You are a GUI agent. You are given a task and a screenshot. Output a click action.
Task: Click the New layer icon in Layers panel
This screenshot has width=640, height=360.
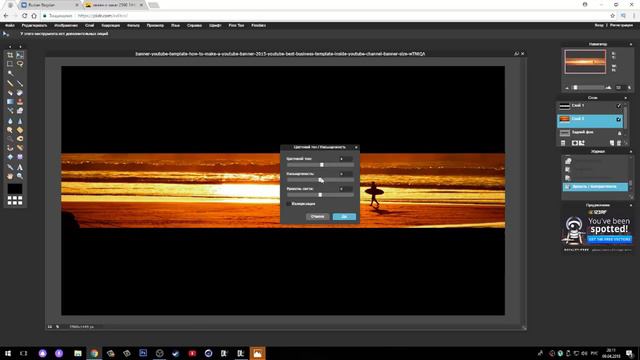(x=612, y=143)
